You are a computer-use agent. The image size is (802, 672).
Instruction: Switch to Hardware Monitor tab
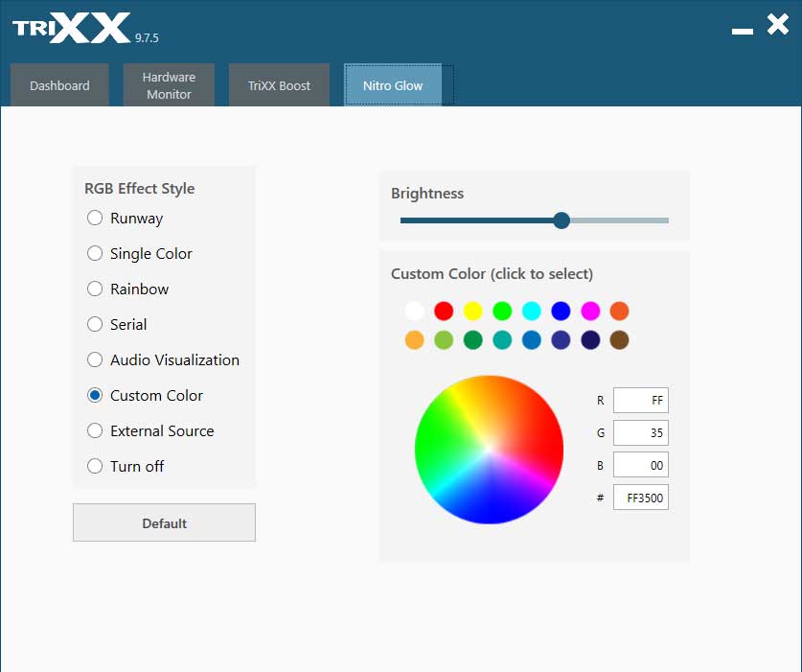point(169,85)
